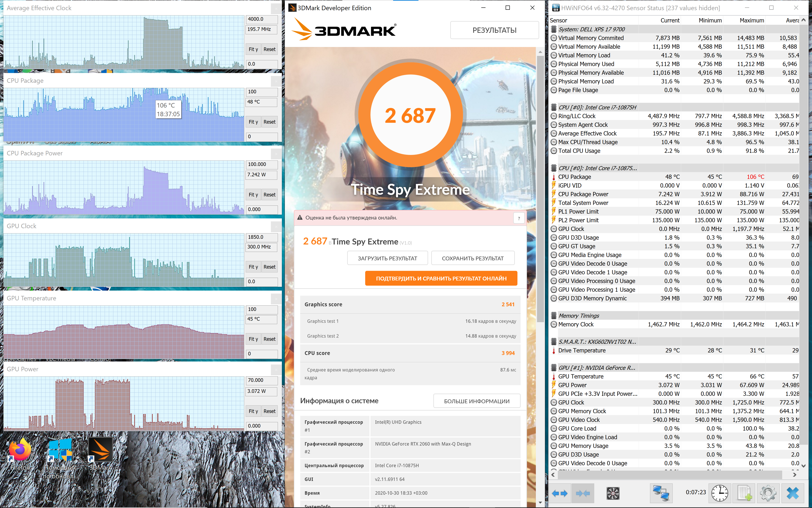Click Fit y in GPU Temperature graph

tap(253, 339)
